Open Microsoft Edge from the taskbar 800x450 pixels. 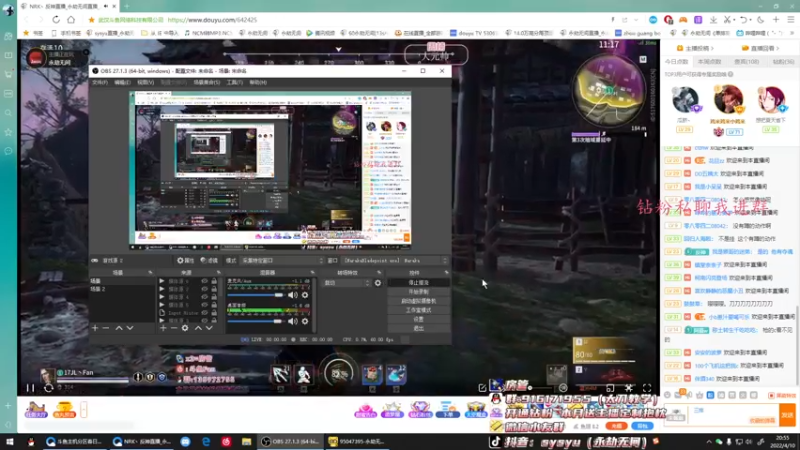click(206, 442)
